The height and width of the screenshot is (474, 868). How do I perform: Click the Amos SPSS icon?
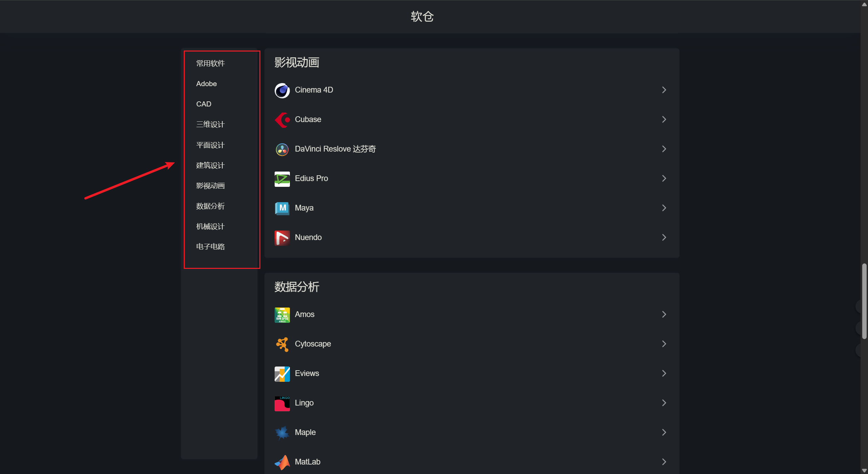pyautogui.click(x=282, y=315)
